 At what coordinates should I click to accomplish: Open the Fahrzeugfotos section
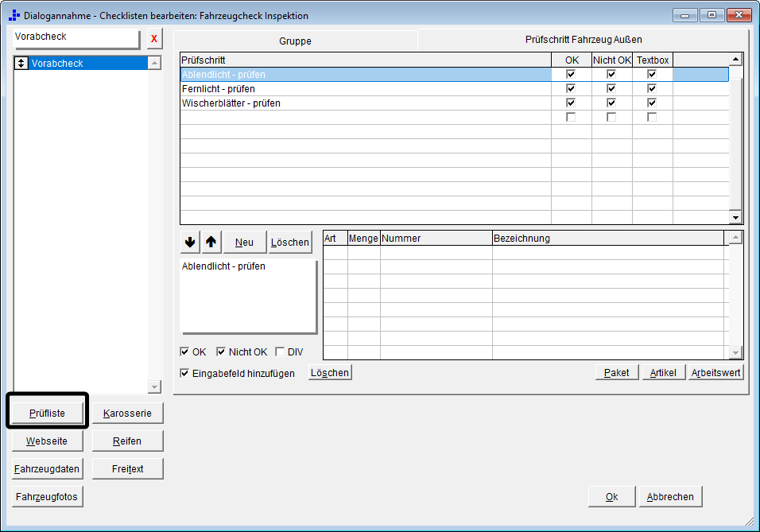tap(47, 496)
